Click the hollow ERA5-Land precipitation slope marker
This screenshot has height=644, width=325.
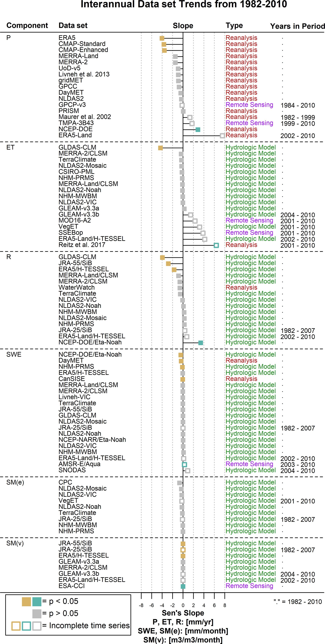(222, 136)
